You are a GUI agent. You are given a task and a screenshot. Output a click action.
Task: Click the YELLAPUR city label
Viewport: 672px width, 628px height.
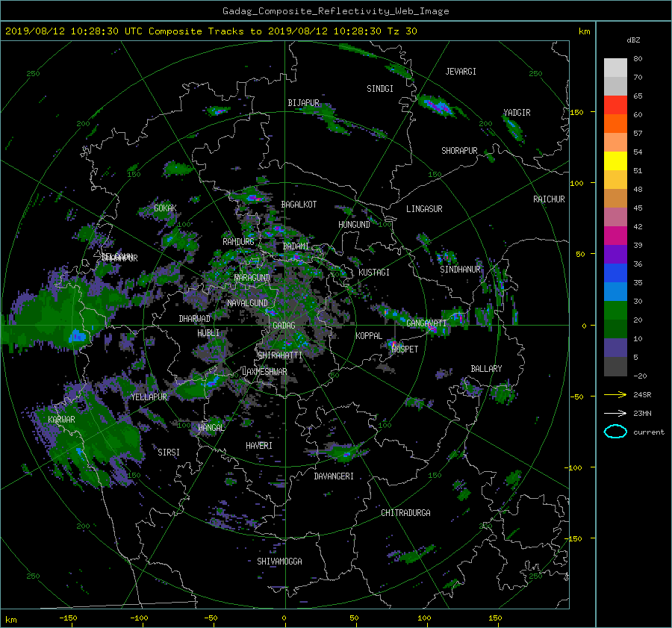(x=149, y=397)
